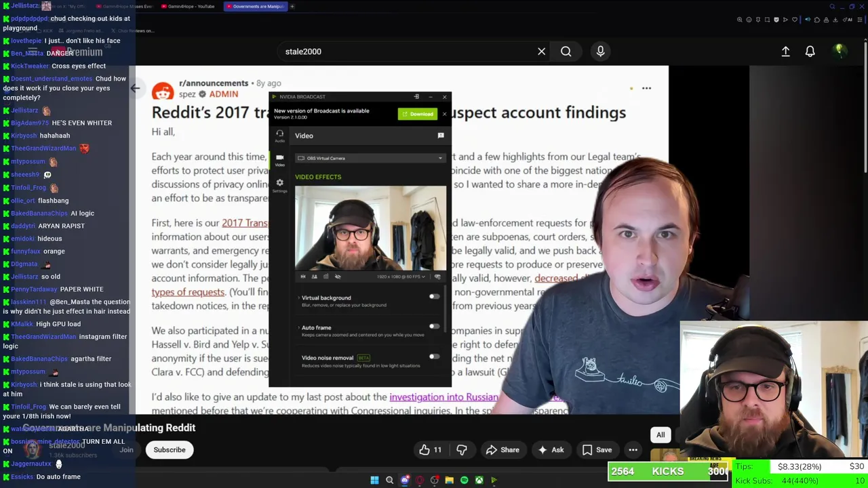The height and width of the screenshot is (488, 868).
Task: Open the Windows Start button
Action: click(374, 480)
